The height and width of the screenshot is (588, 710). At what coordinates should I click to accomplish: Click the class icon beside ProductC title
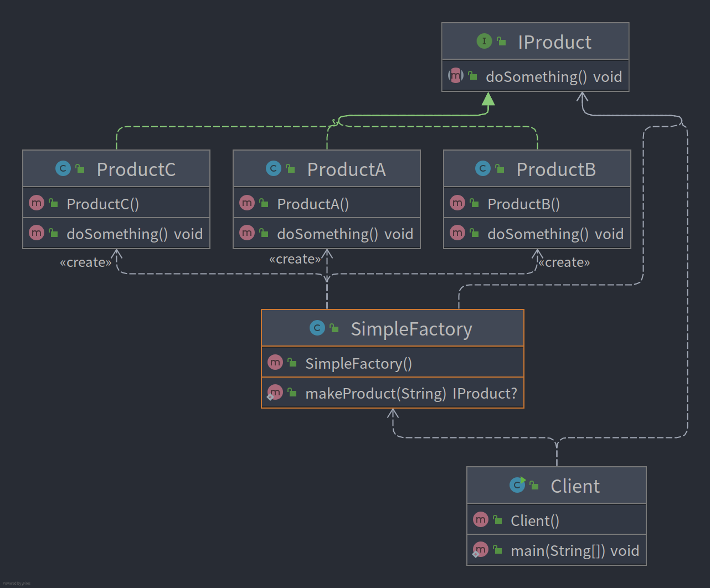click(63, 168)
